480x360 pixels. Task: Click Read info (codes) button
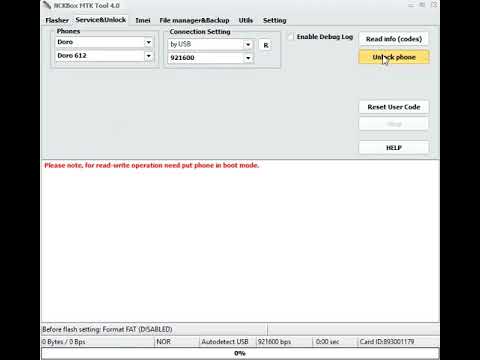pyautogui.click(x=394, y=39)
